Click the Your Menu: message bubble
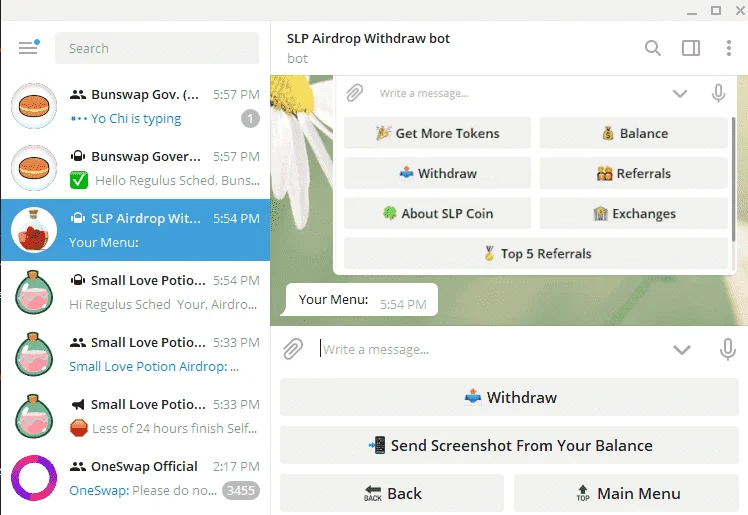The image size is (748, 515). [x=361, y=300]
